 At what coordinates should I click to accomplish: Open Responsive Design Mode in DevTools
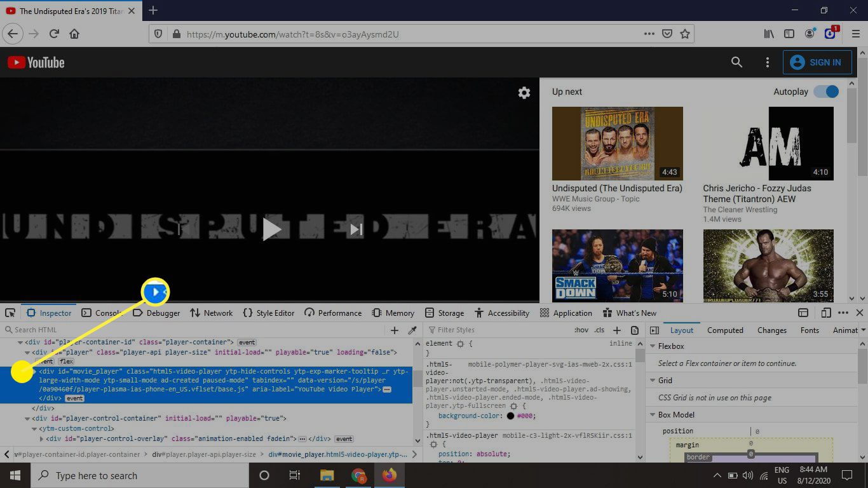[826, 313]
